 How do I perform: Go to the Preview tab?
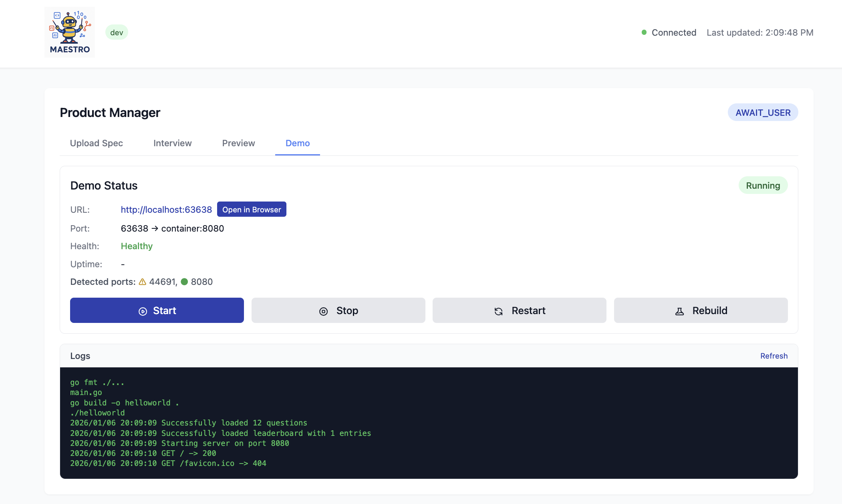(x=238, y=143)
